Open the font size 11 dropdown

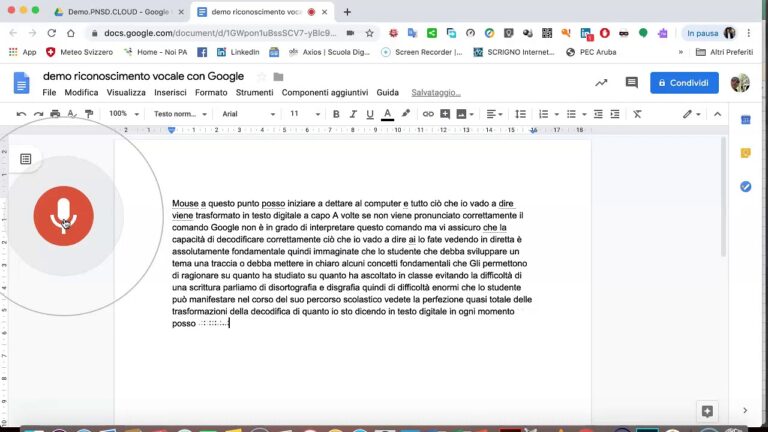coord(305,114)
